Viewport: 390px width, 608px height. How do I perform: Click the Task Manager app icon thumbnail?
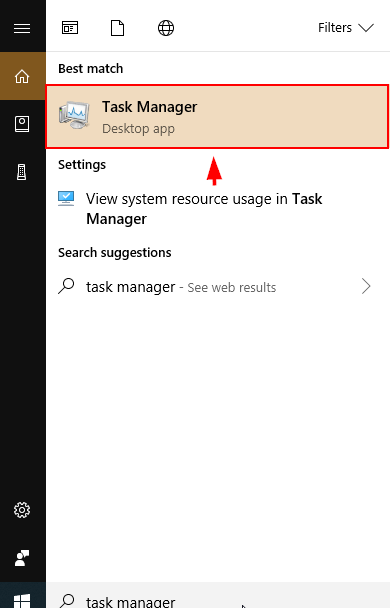point(74,115)
